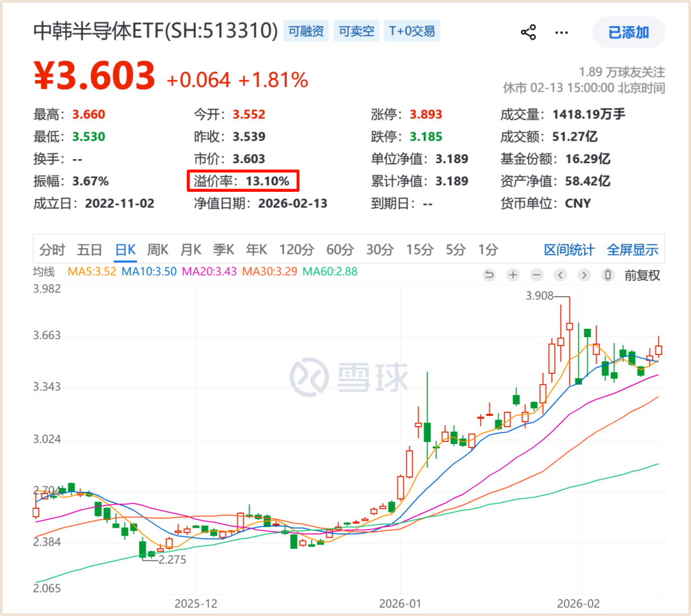Screen dimensions: 691x616
Task: Toggle the MA5 moving average line
Action: (x=91, y=271)
